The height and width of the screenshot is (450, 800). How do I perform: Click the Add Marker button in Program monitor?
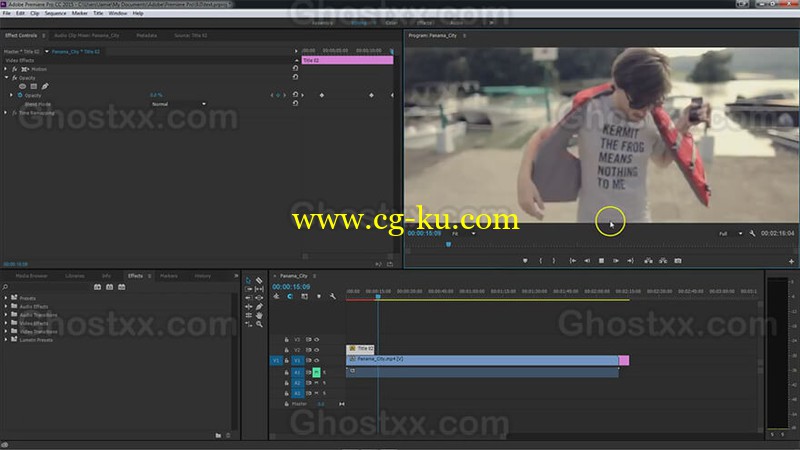tap(525, 261)
